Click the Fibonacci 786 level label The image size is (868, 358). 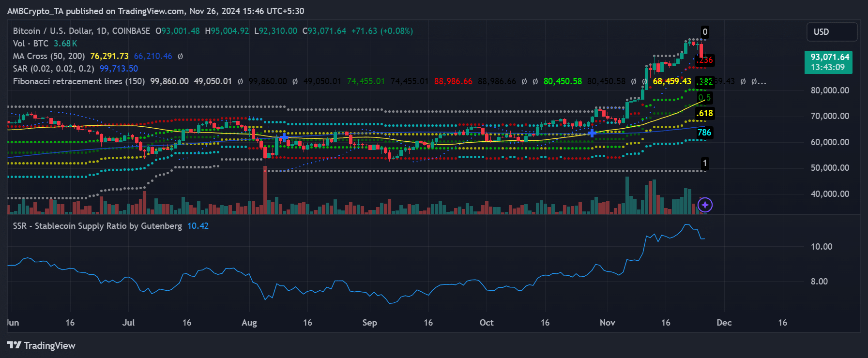tap(704, 133)
